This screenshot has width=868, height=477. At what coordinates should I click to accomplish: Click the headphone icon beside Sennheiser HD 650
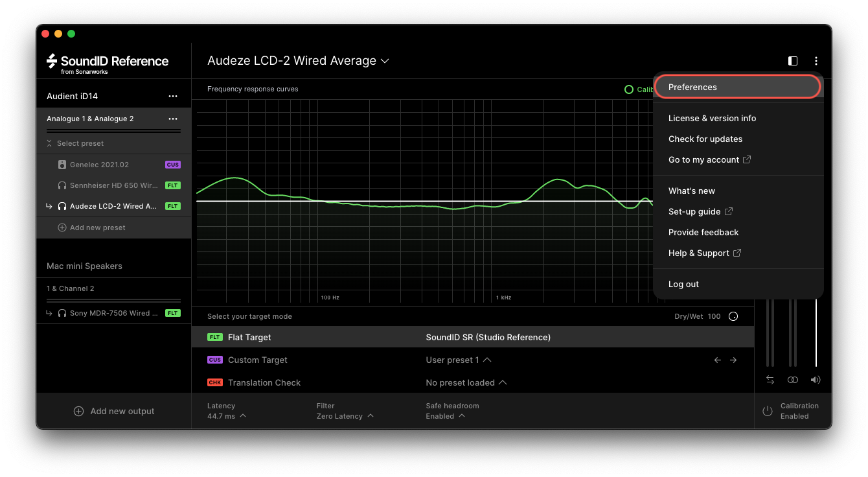pyautogui.click(x=62, y=185)
